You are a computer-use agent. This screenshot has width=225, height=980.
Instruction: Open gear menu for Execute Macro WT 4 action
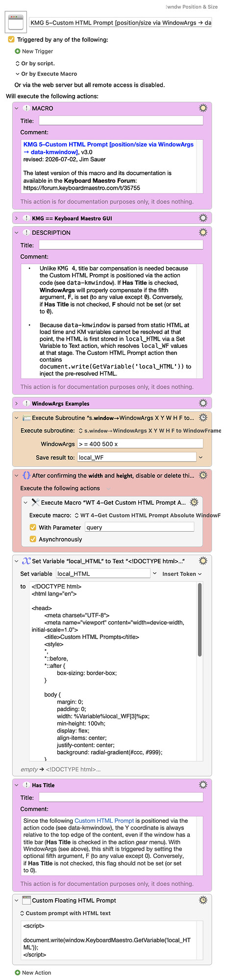pos(194,502)
